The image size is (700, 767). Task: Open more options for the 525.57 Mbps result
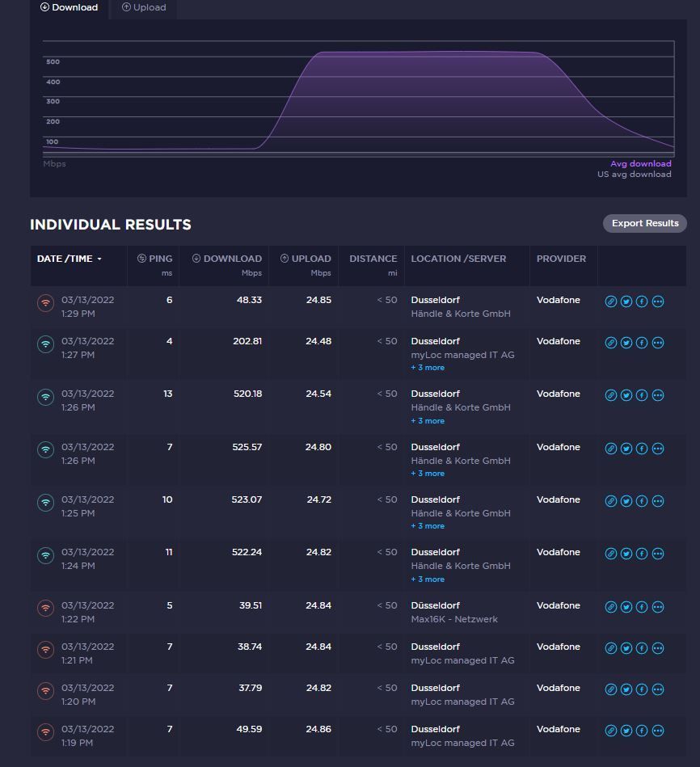(x=658, y=449)
